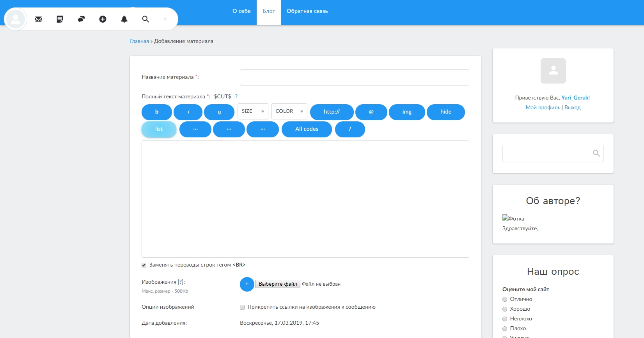The image size is (644, 338).
Task: Open the SIZE dropdown
Action: (253, 111)
